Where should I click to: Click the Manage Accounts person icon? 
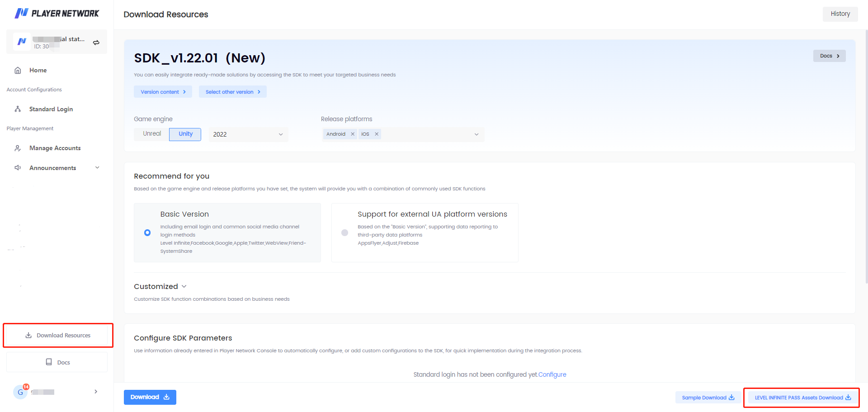[18, 148]
